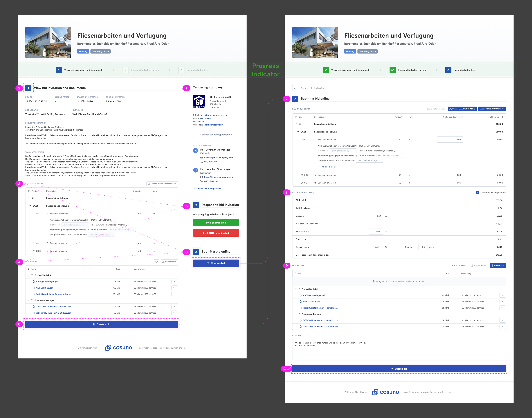Click the building thumbnail image in the left page header

(48, 43)
